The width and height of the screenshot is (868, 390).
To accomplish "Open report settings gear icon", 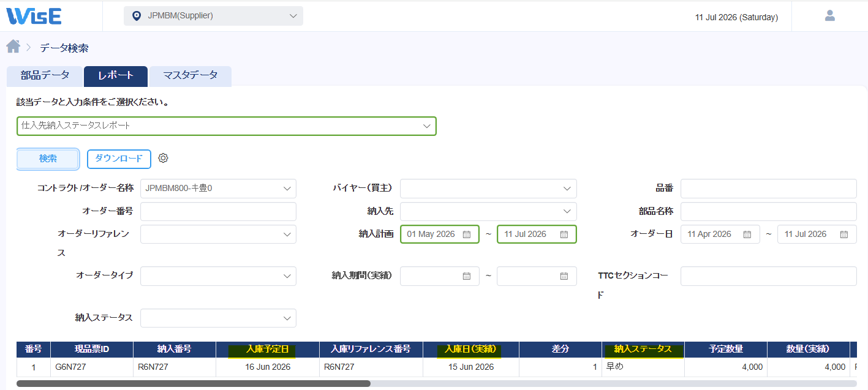I will coord(163,158).
